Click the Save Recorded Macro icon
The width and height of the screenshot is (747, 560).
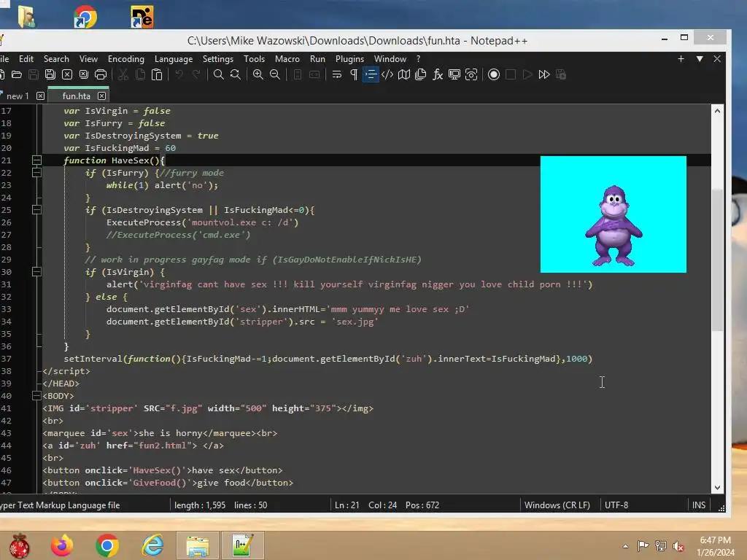(x=561, y=74)
